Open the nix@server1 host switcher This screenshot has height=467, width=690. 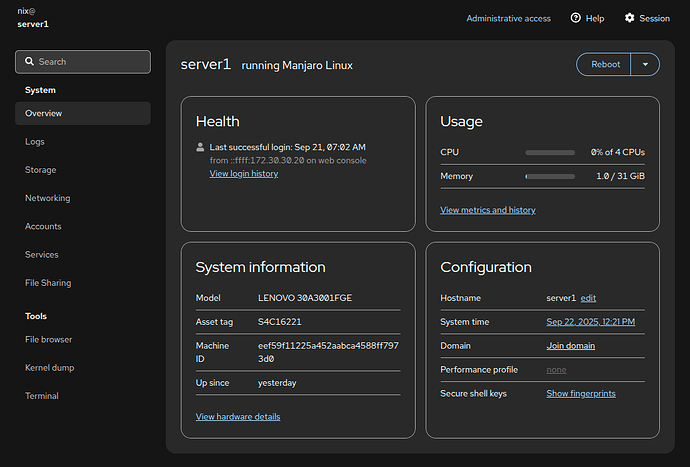point(33,17)
